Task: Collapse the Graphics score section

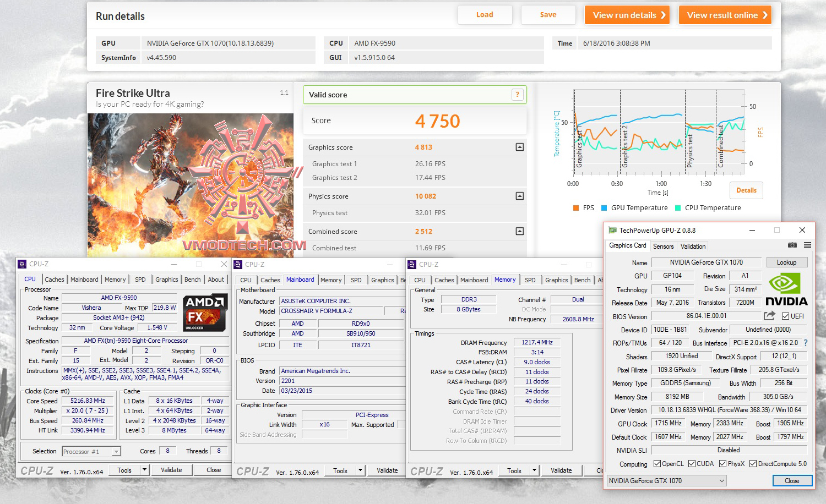Action: tap(519, 147)
